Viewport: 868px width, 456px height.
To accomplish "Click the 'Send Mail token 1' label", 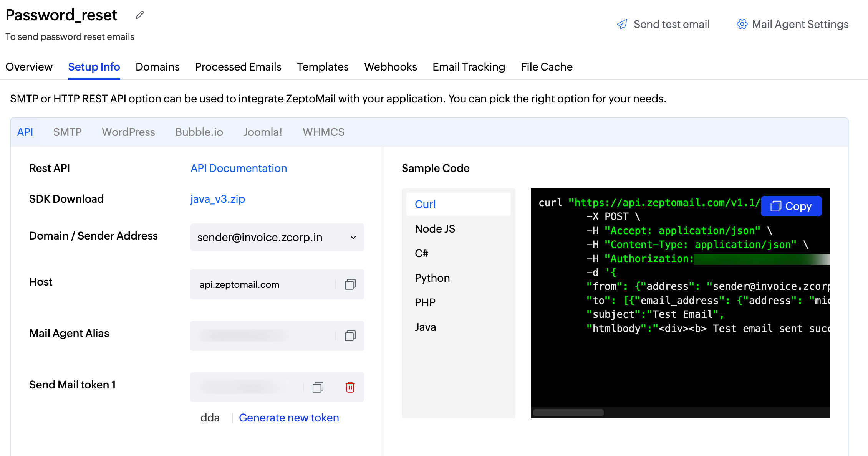I will [73, 385].
